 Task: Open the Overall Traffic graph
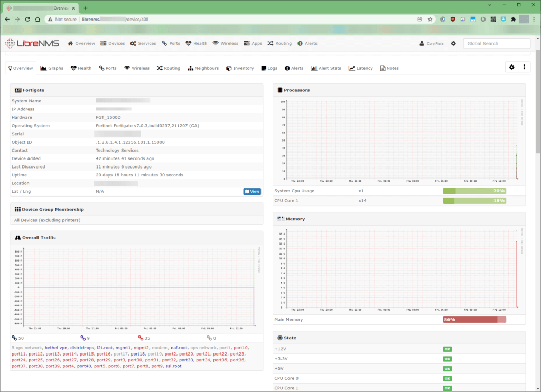point(137,288)
